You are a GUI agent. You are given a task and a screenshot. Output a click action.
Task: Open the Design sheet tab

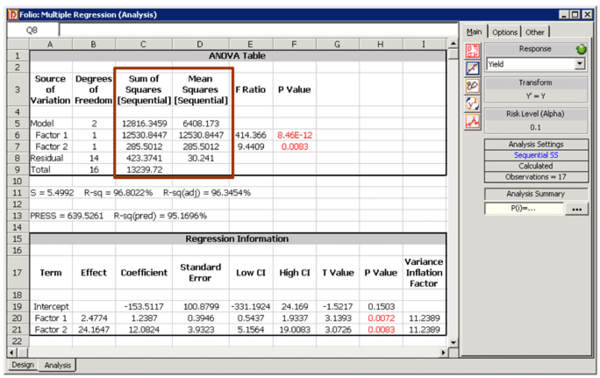[23, 365]
